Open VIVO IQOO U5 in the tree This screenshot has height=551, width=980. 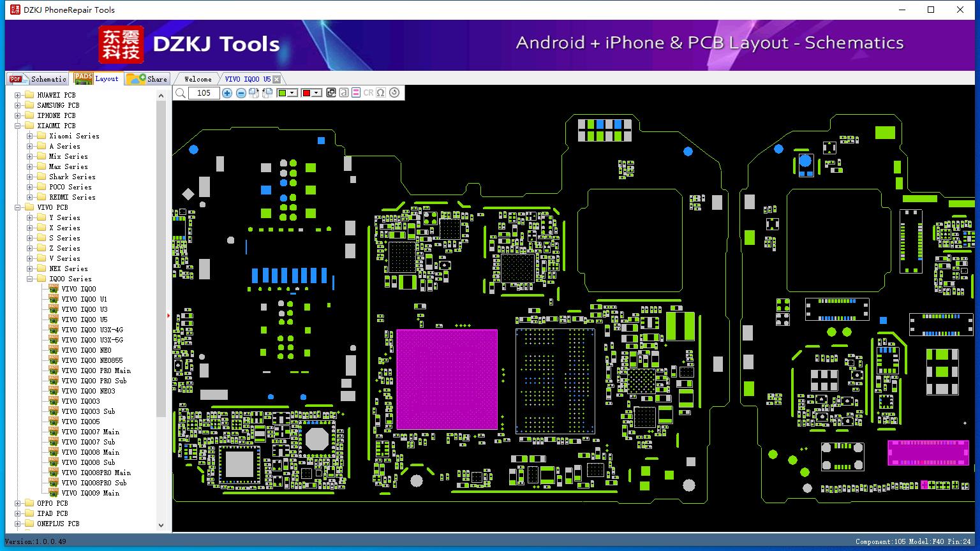(x=85, y=320)
